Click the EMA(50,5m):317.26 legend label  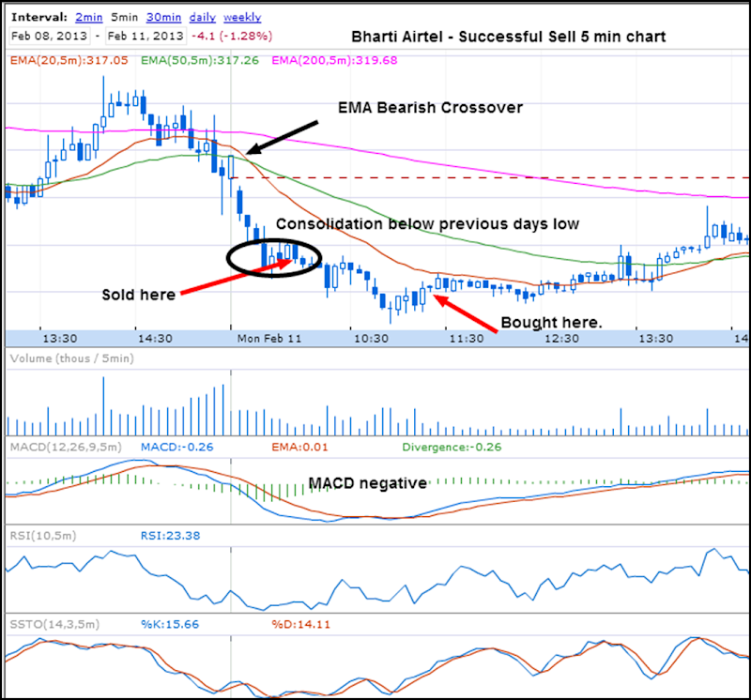[x=200, y=60]
